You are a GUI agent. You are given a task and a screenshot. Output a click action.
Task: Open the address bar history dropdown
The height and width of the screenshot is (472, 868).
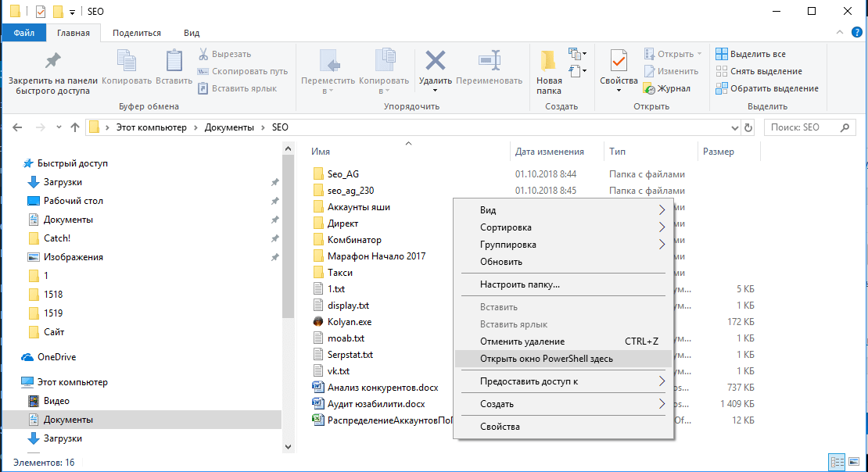coord(734,127)
